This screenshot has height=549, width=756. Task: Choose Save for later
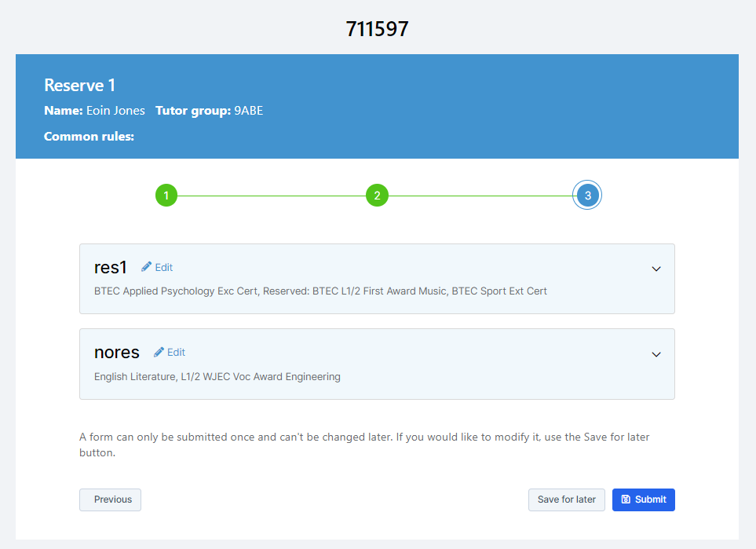coord(567,500)
